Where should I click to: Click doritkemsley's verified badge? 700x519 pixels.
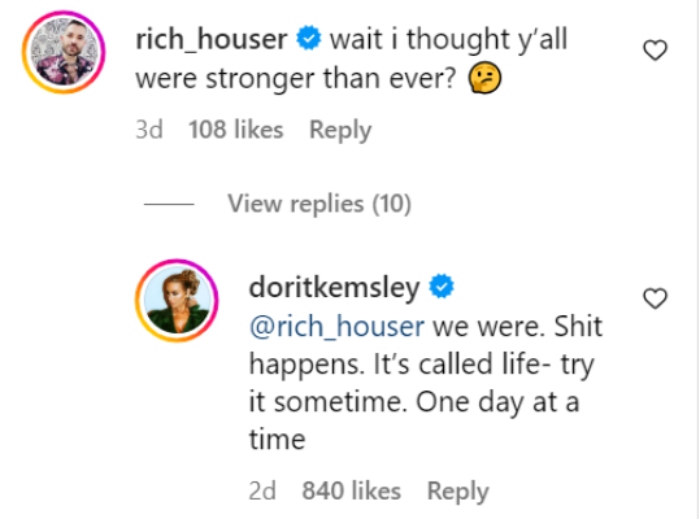click(x=442, y=288)
